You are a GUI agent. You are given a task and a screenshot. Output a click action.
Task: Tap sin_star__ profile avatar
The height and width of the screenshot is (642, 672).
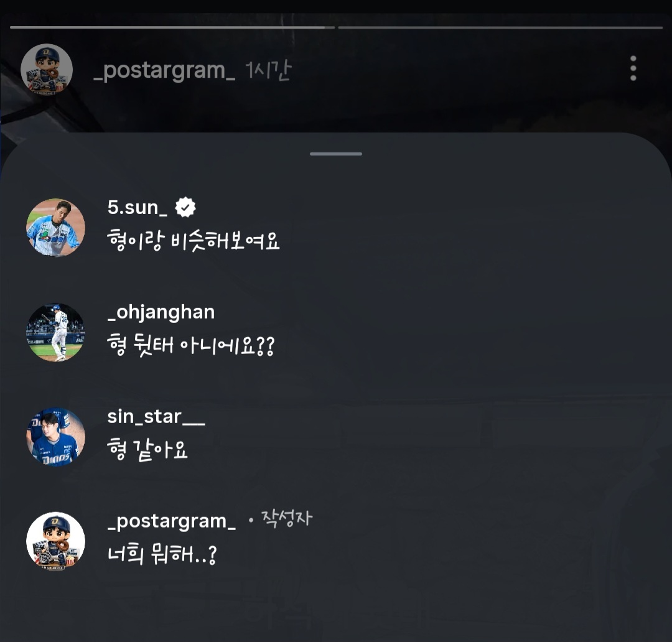pyautogui.click(x=55, y=437)
